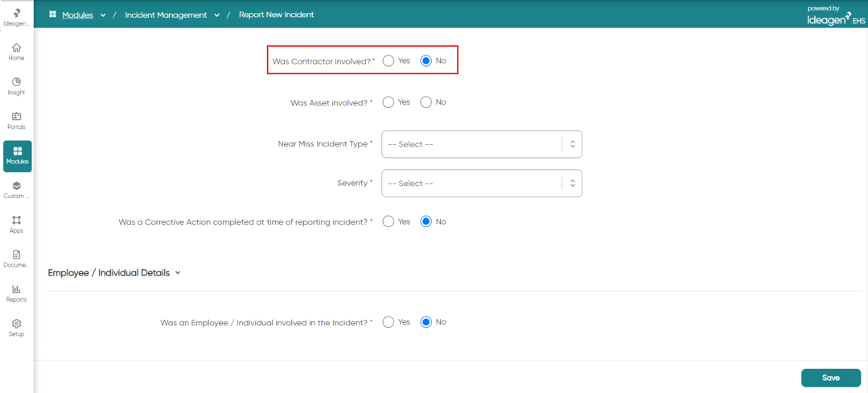This screenshot has width=868, height=393.
Task: Collapse the Employee / Individual Details section
Action: (178, 273)
